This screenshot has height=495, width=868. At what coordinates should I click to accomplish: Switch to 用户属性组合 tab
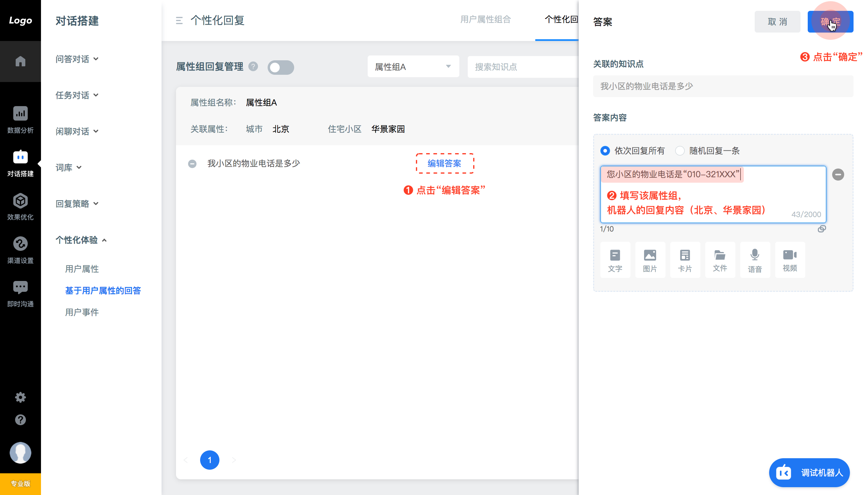tap(485, 20)
